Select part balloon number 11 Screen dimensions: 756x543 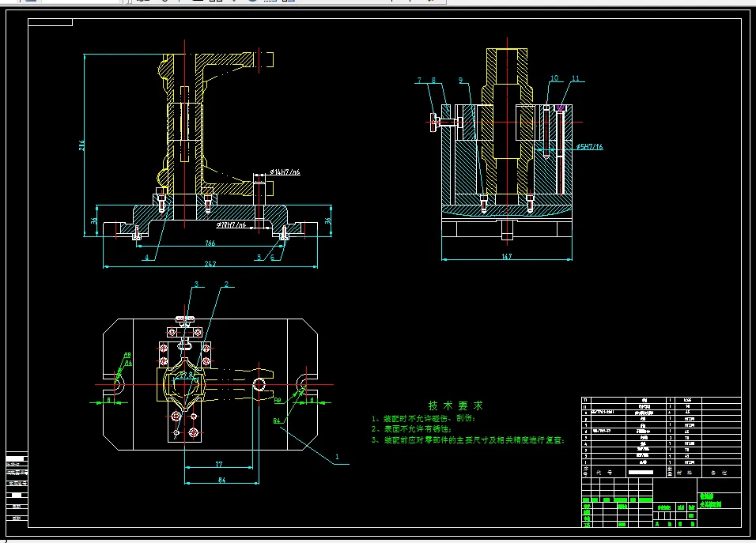(x=575, y=78)
